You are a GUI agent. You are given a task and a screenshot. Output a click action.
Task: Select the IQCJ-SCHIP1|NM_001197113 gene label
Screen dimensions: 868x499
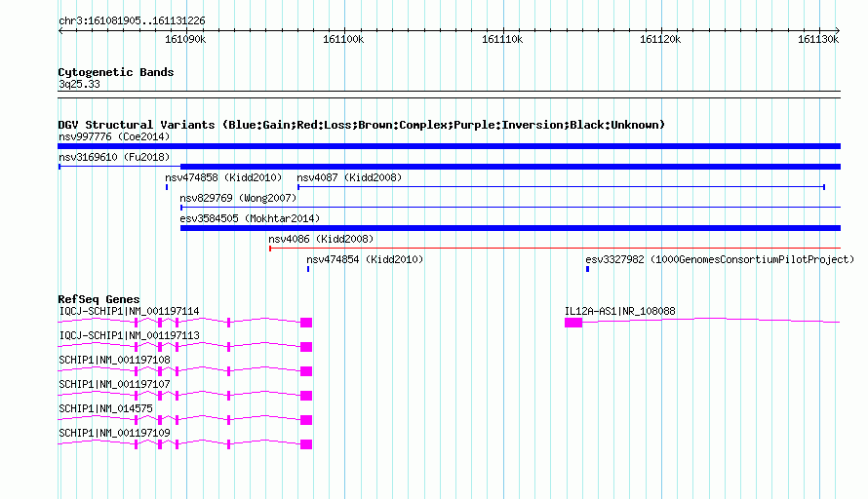pos(129,336)
